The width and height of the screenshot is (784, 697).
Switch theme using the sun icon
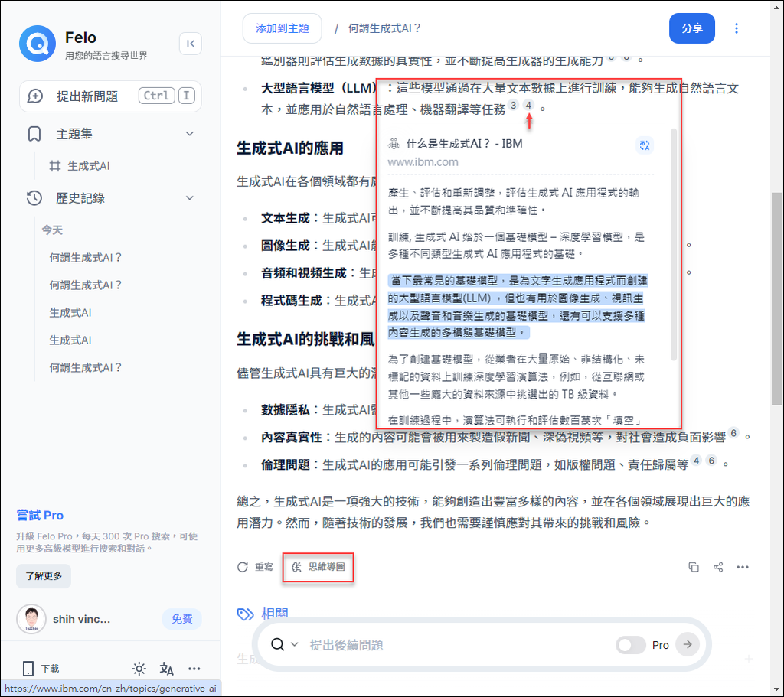[139, 669]
